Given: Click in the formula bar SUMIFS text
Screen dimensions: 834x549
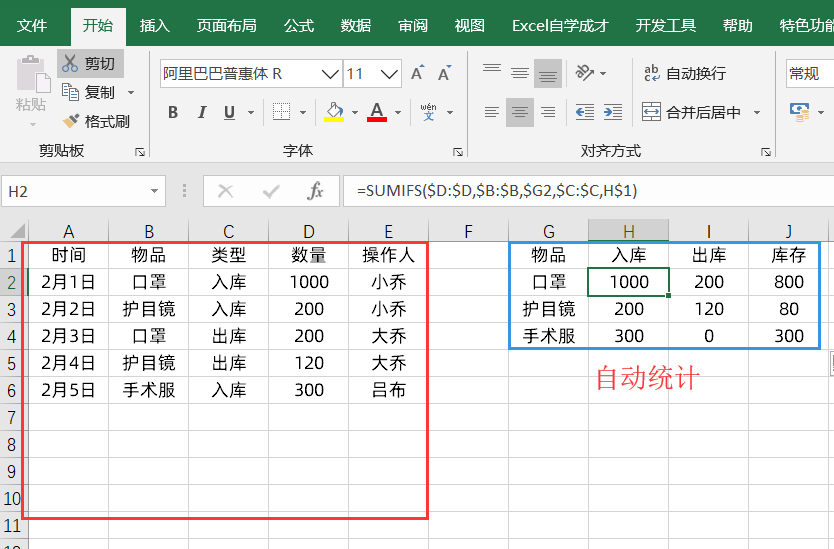Looking at the screenshot, I should (x=497, y=190).
